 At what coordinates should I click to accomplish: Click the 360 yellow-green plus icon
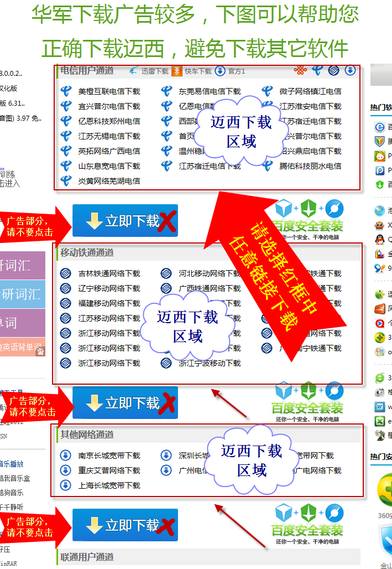pos(379,338)
